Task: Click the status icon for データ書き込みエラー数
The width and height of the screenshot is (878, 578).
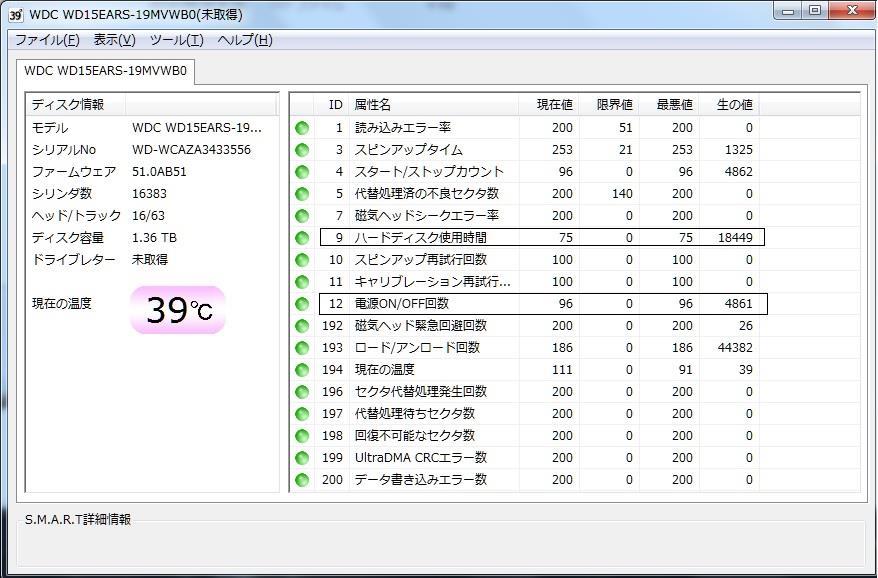Action: point(302,480)
